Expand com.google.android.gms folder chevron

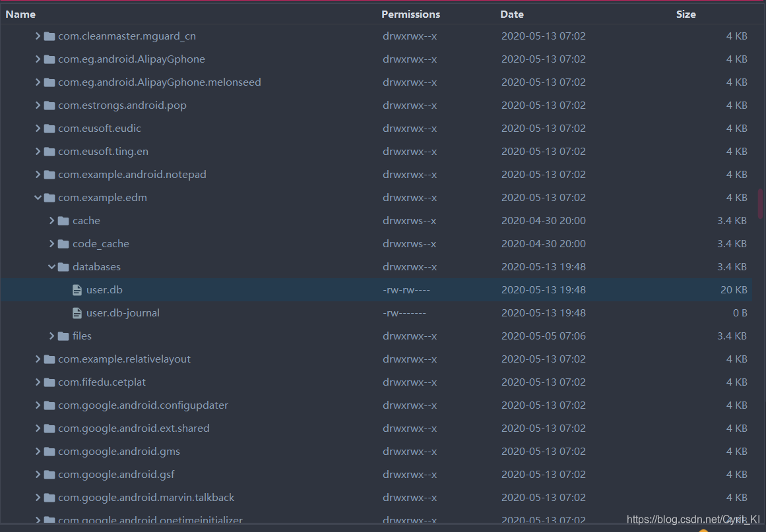pyautogui.click(x=38, y=452)
